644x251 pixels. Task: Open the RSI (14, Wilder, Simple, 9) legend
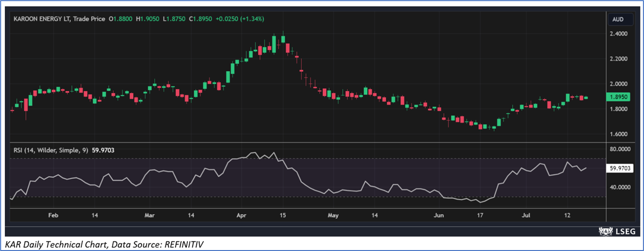coord(50,150)
